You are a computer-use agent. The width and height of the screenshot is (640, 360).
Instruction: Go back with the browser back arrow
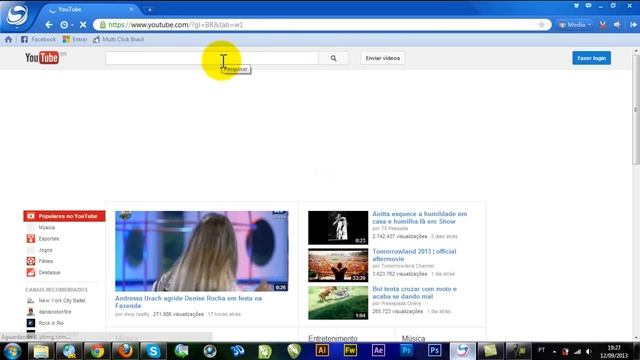point(49,25)
